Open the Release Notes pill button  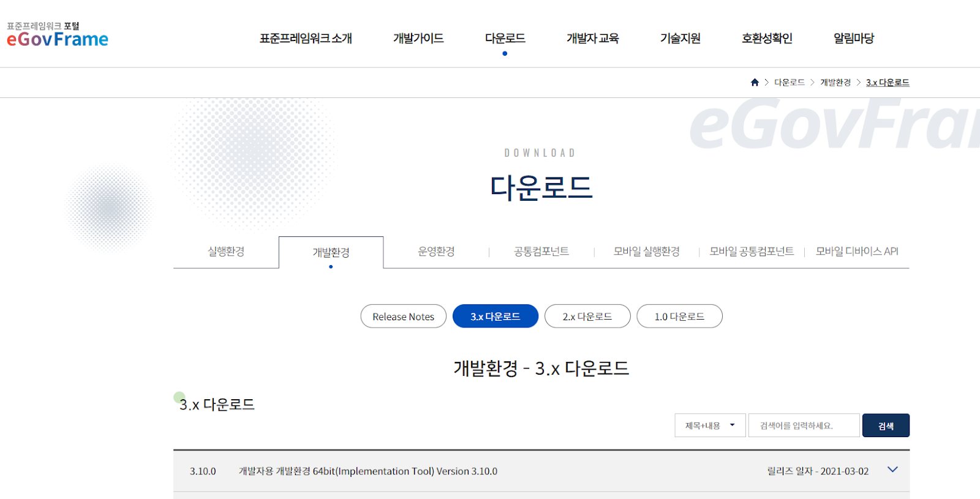[404, 317]
